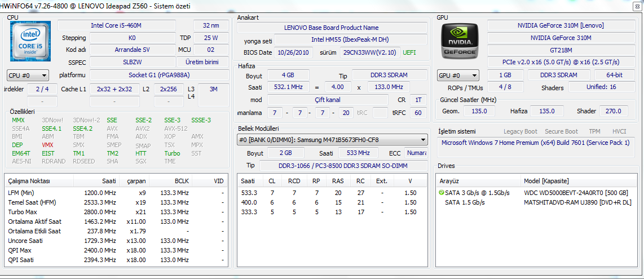Open the GPU #0 selector dropdown

click(x=458, y=76)
